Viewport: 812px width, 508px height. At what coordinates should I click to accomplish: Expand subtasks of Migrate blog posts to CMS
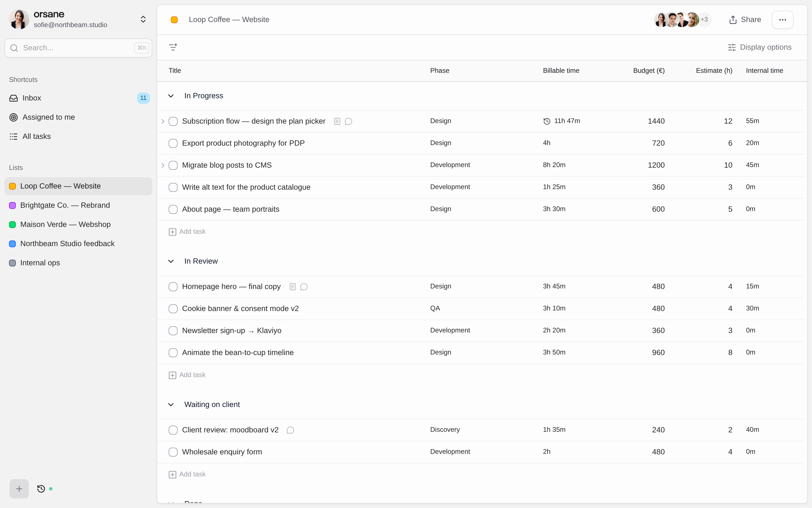coord(163,165)
